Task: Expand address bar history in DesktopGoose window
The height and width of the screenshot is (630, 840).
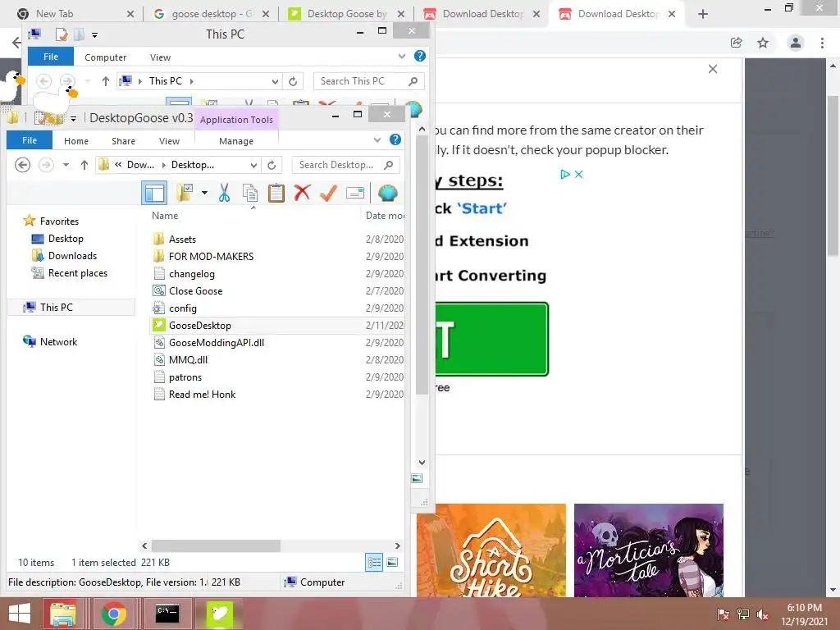Action: [254, 165]
